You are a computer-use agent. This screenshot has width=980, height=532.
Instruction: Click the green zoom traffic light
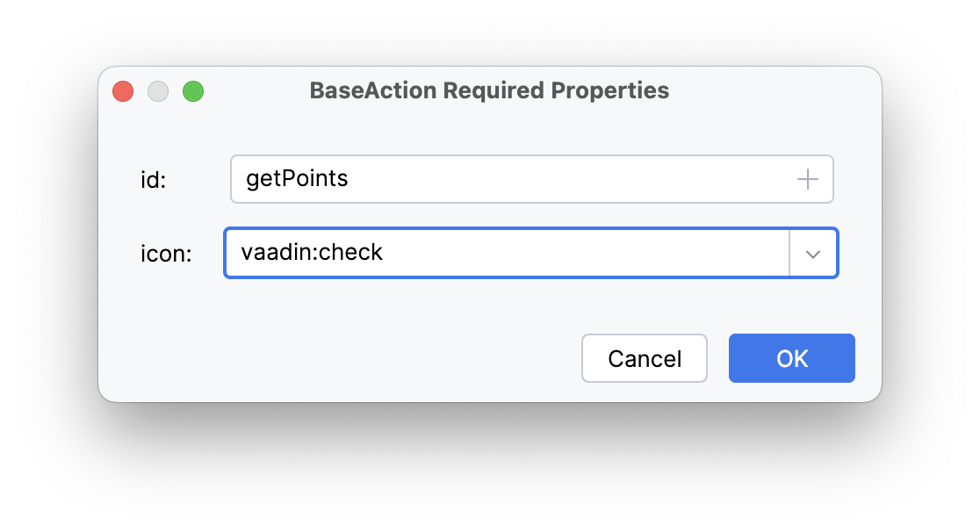[x=193, y=90]
